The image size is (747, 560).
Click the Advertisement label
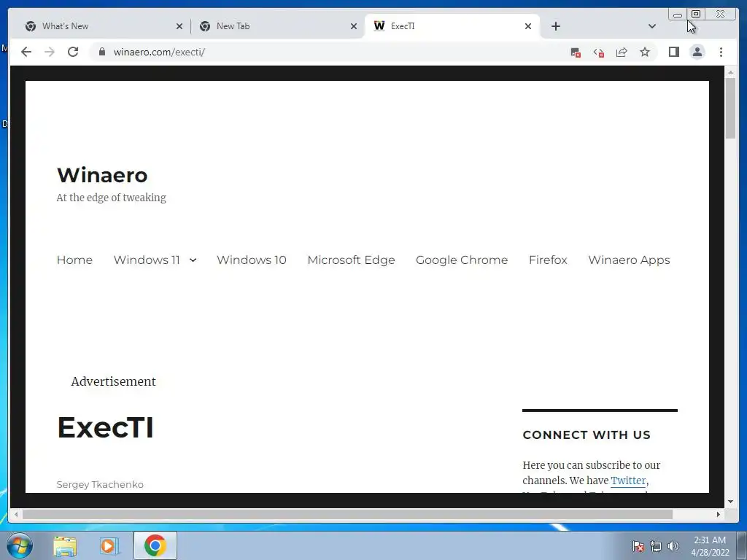pyautogui.click(x=113, y=381)
